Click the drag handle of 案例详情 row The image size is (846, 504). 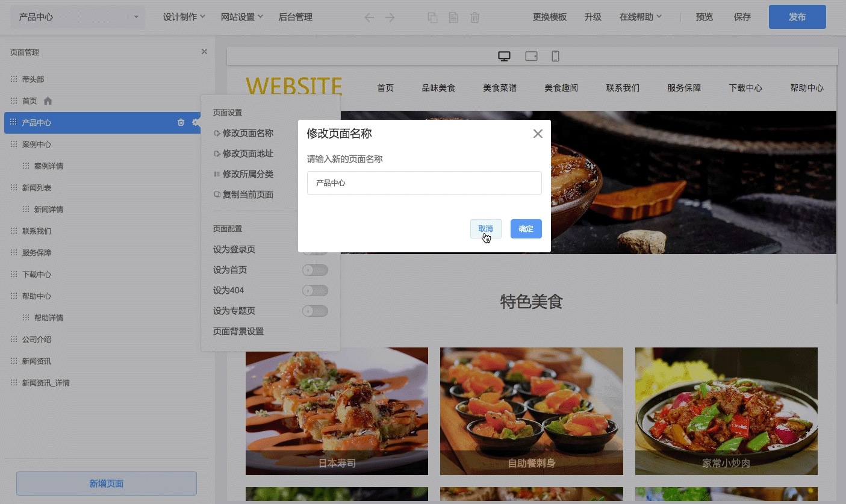(26, 166)
